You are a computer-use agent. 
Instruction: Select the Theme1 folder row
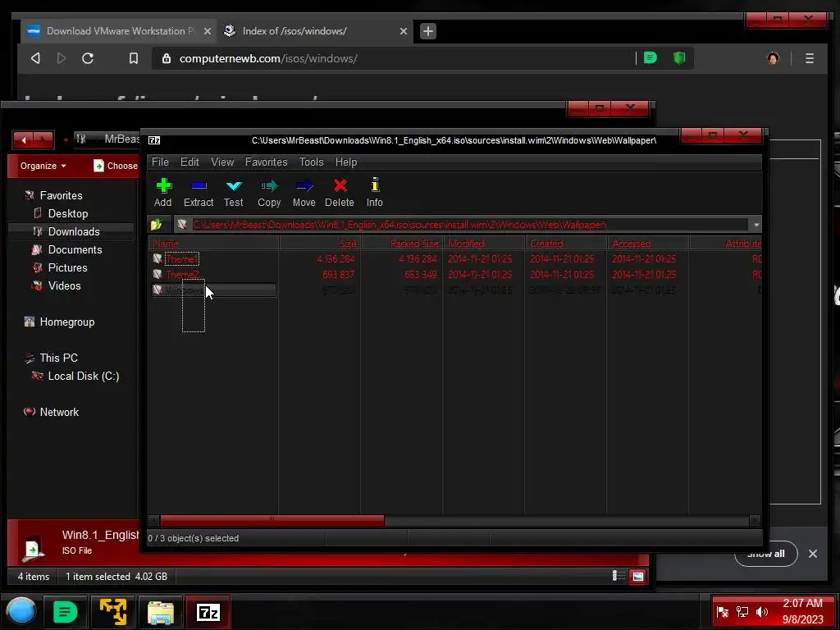pos(455,258)
